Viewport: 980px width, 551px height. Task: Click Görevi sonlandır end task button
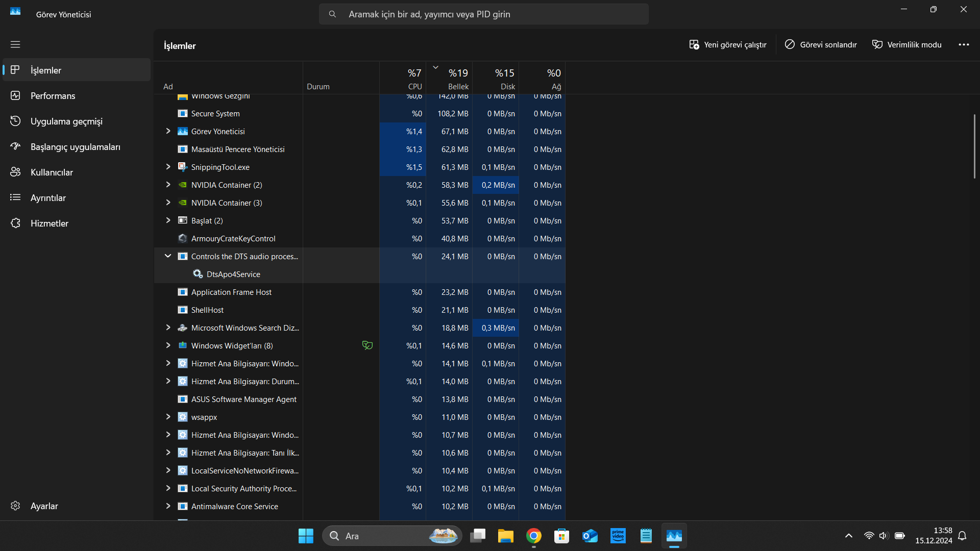click(820, 44)
